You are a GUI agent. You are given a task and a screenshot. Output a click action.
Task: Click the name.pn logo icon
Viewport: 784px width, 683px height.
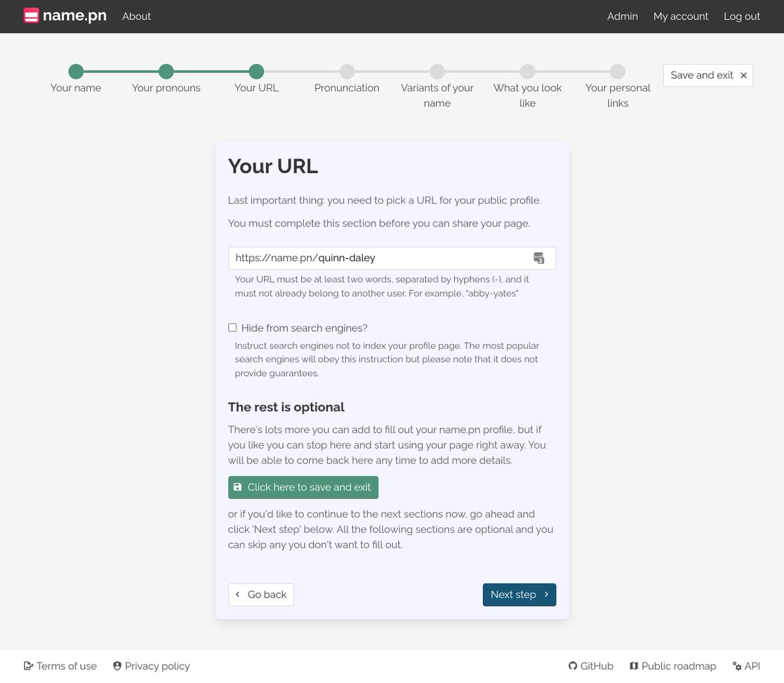(x=31, y=16)
